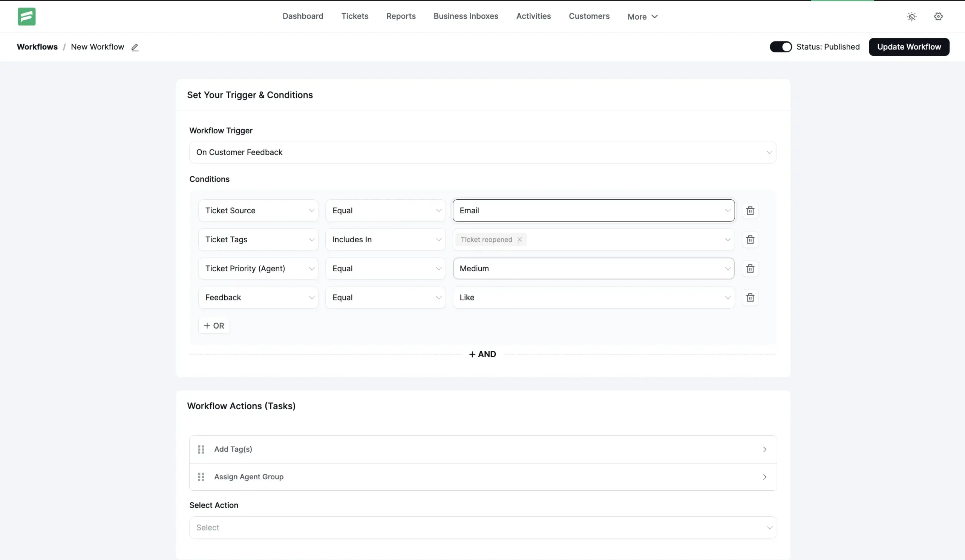Image resolution: width=965 pixels, height=560 pixels.
Task: Open the Ticket Source field dropdown
Action: 259,211
